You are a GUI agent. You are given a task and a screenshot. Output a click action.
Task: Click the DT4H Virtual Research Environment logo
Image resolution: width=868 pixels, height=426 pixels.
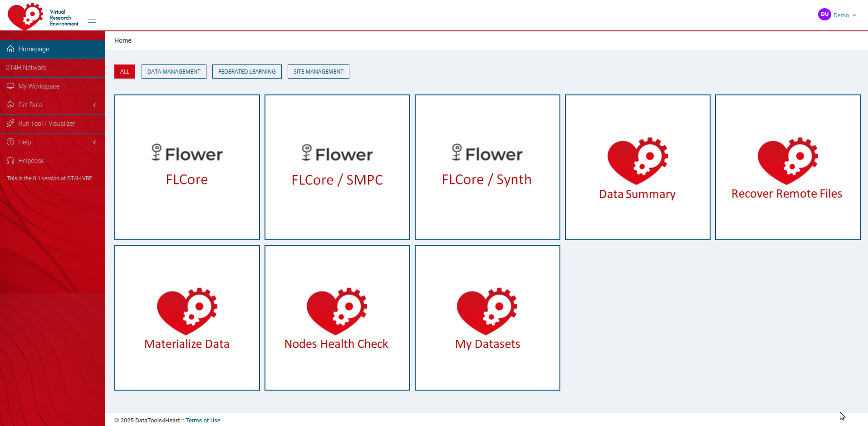[x=43, y=16]
